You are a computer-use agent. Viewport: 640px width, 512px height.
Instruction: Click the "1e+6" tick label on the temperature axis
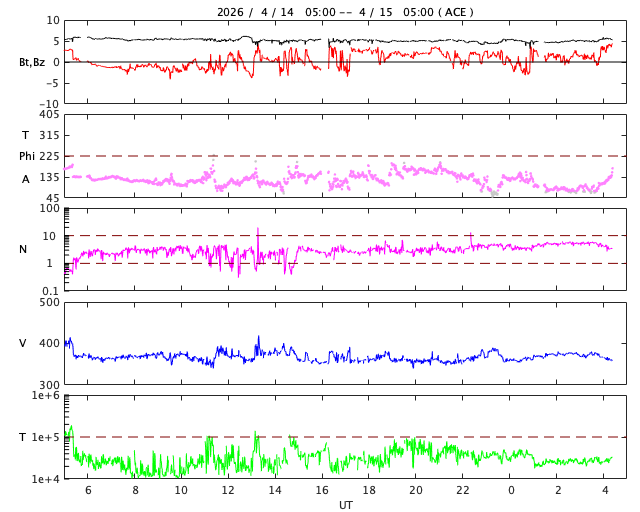pos(45,396)
